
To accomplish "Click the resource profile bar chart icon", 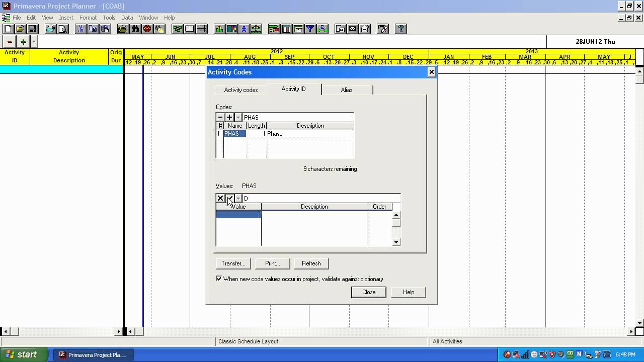I will tap(220, 29).
